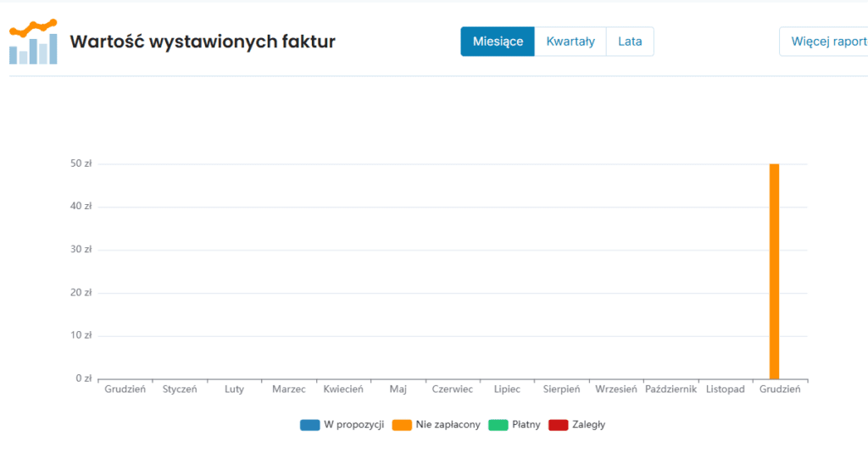Click the orange bar in the chart
Viewport: 868px width, 453px height.
774,271
